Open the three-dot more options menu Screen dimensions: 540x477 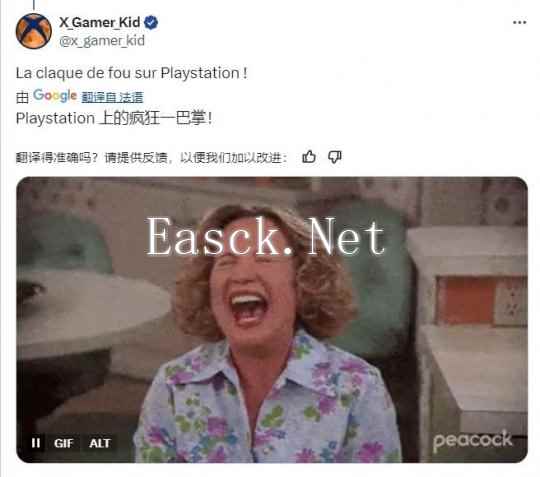(519, 23)
